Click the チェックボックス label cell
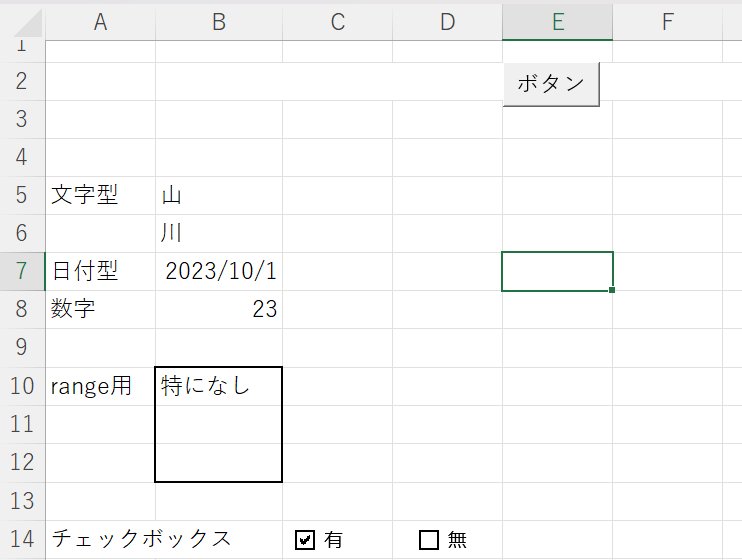Screen dimensions: 742x560 pos(141,539)
